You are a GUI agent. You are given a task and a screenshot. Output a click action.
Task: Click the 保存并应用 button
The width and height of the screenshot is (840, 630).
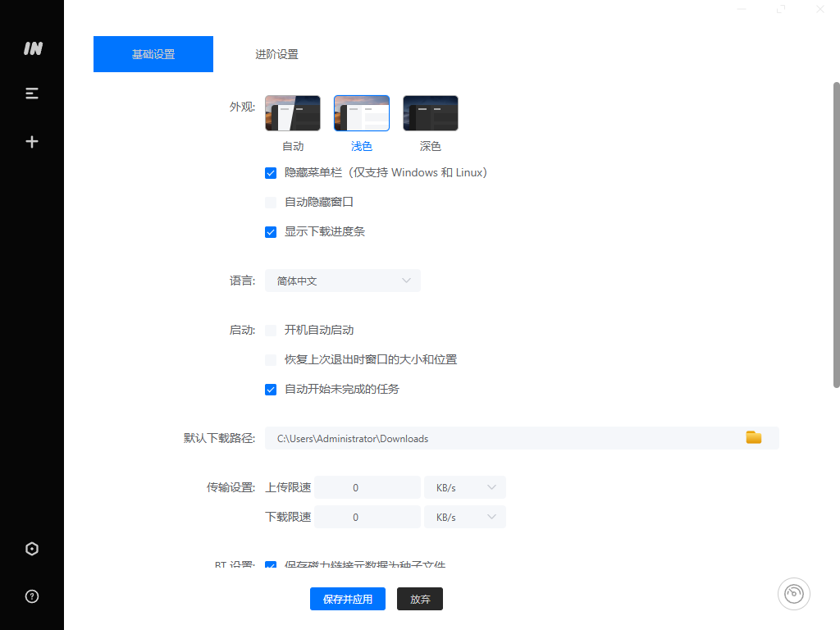[x=347, y=598]
